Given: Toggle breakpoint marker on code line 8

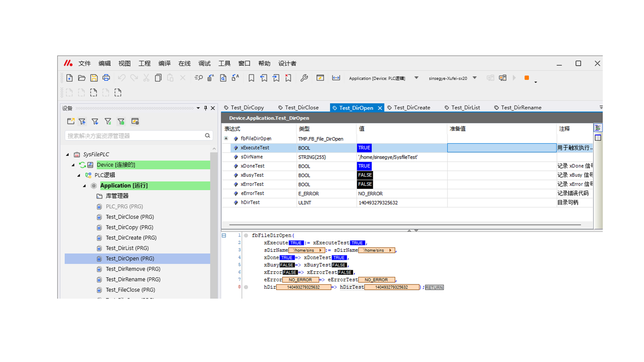Looking at the screenshot, I should tap(246, 287).
